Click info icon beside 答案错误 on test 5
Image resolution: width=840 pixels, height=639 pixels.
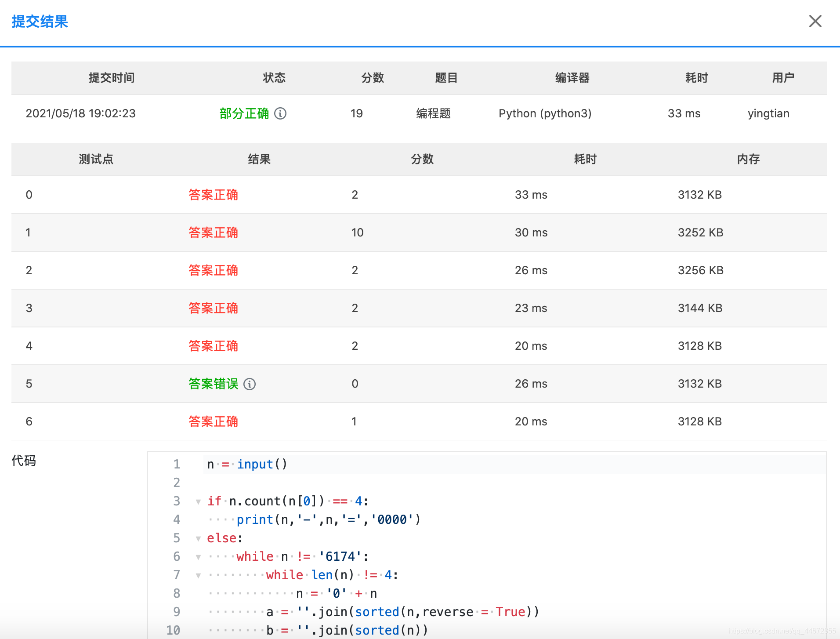250,384
